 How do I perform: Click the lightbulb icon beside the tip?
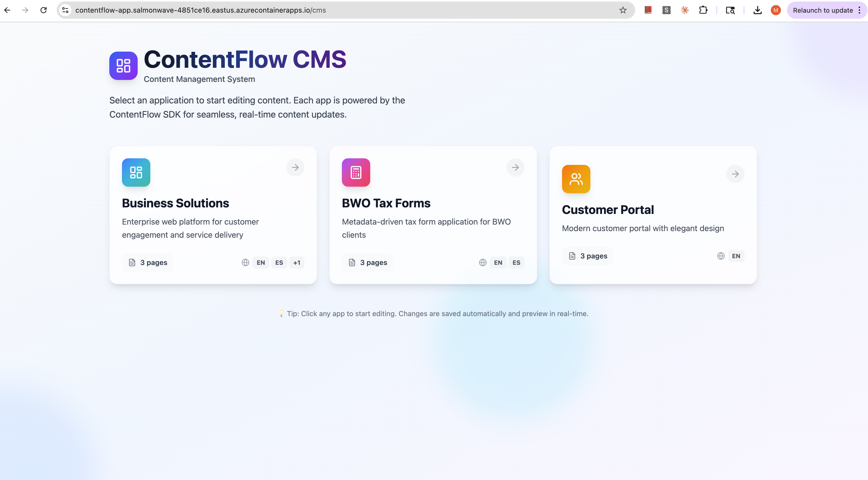click(281, 314)
